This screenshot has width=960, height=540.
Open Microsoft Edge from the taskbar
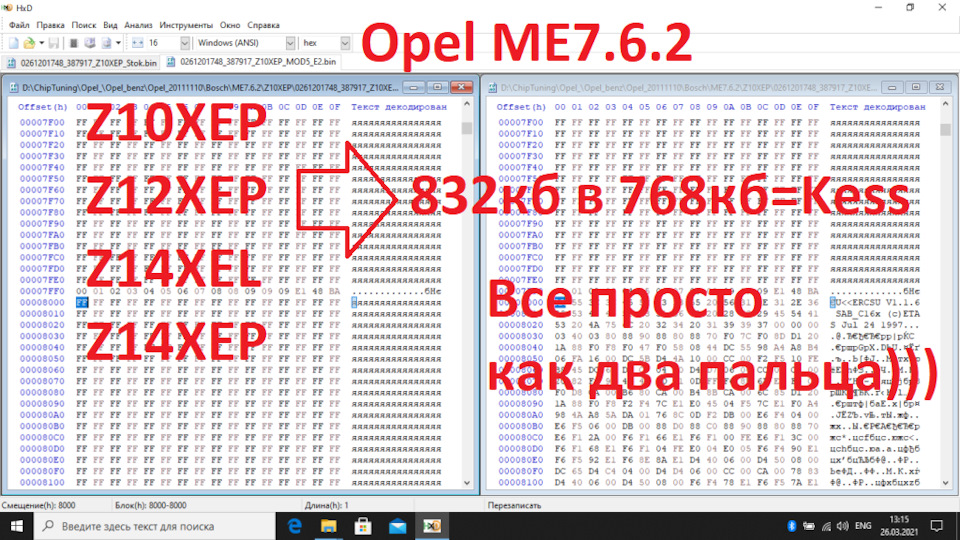pyautogui.click(x=294, y=526)
